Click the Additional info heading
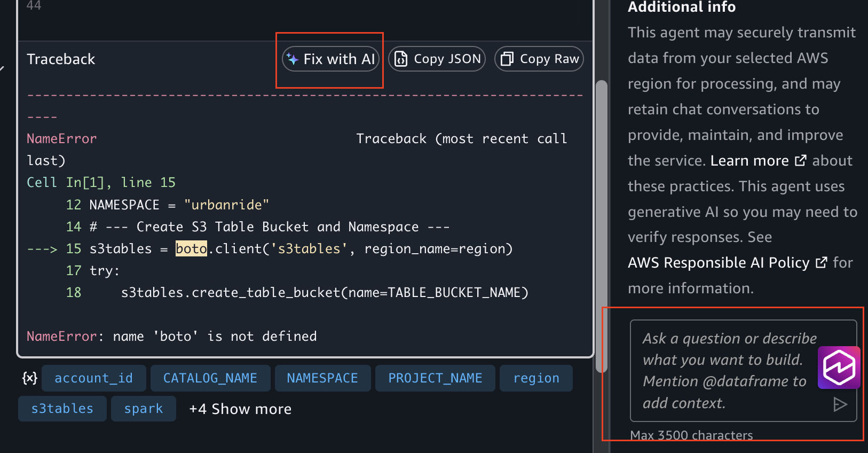This screenshot has height=453, width=868. (x=682, y=7)
